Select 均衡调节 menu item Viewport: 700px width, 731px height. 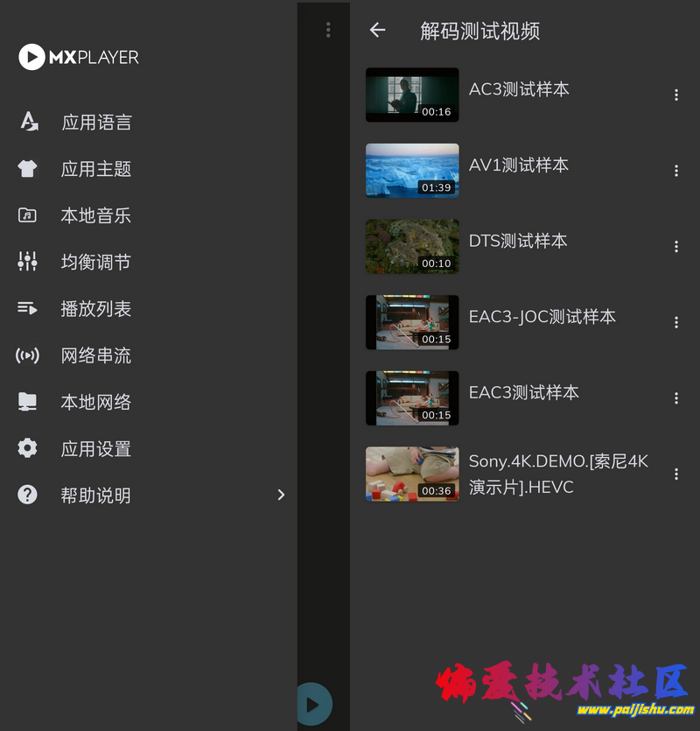(x=95, y=262)
